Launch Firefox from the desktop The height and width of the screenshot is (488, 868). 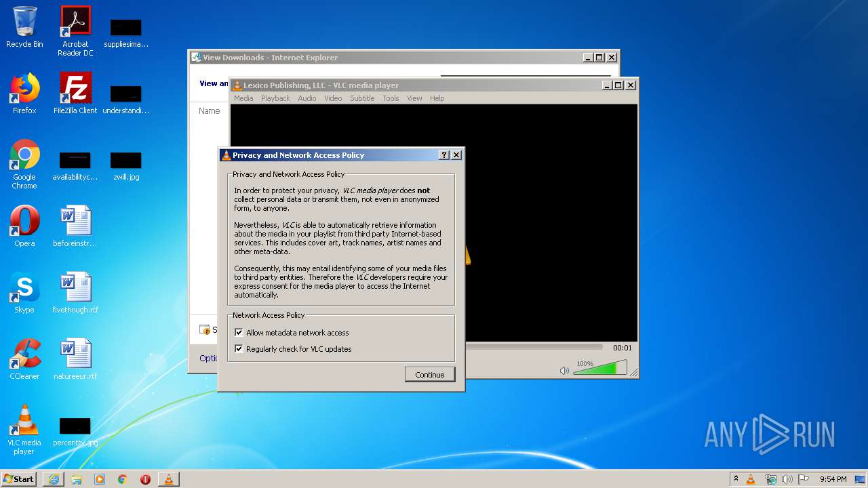pyautogui.click(x=24, y=94)
